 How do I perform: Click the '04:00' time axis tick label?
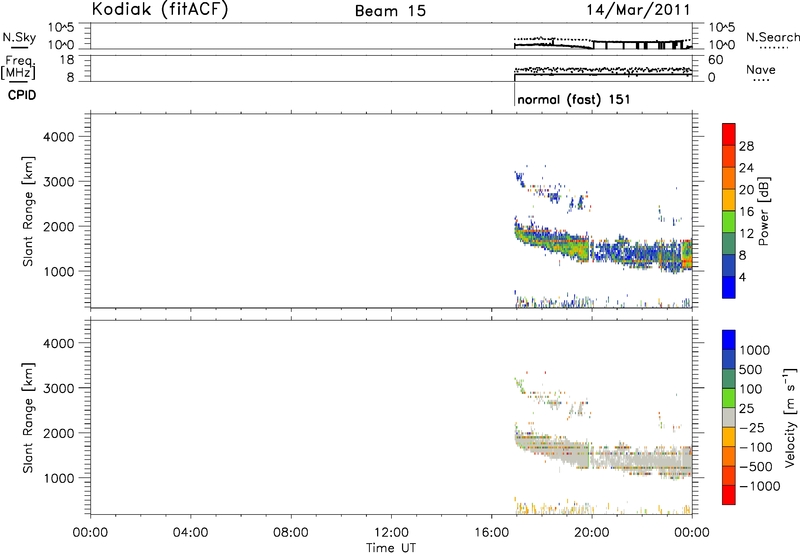[191, 533]
